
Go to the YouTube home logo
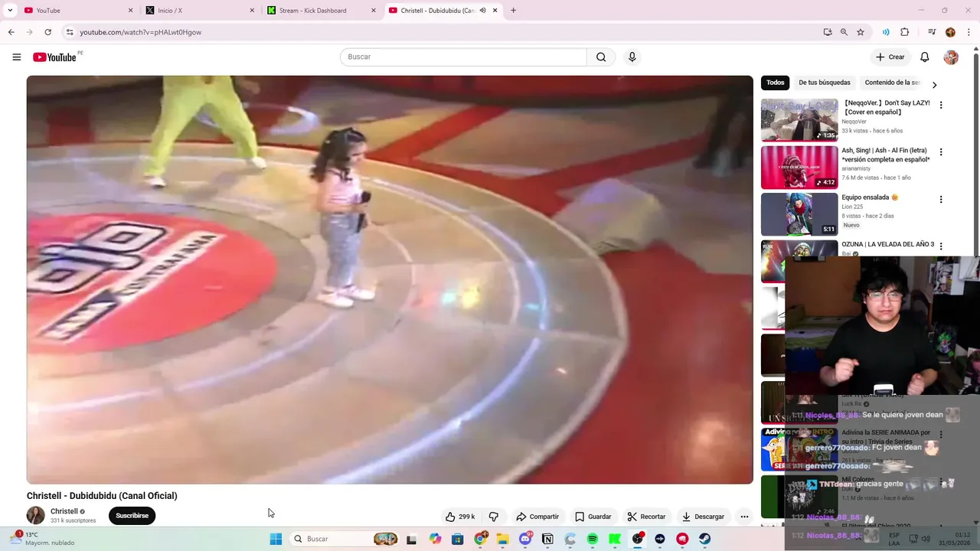point(54,57)
